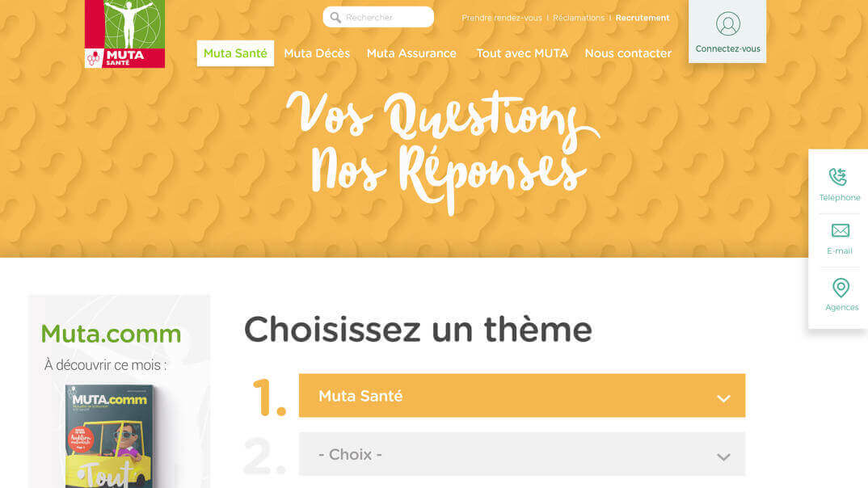Click the user profile icon
Screen dimensions: 868x488
[728, 23]
